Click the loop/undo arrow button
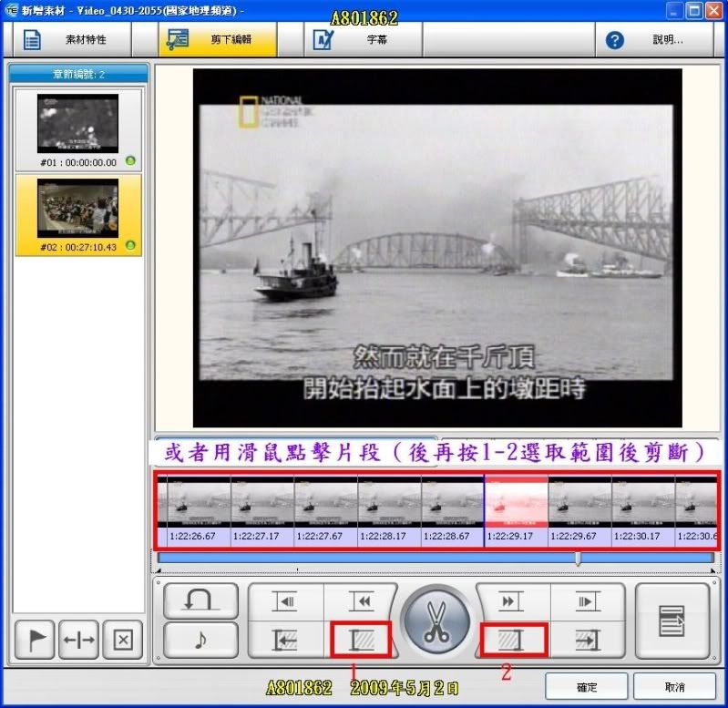This screenshot has height=708, width=728. [200, 600]
